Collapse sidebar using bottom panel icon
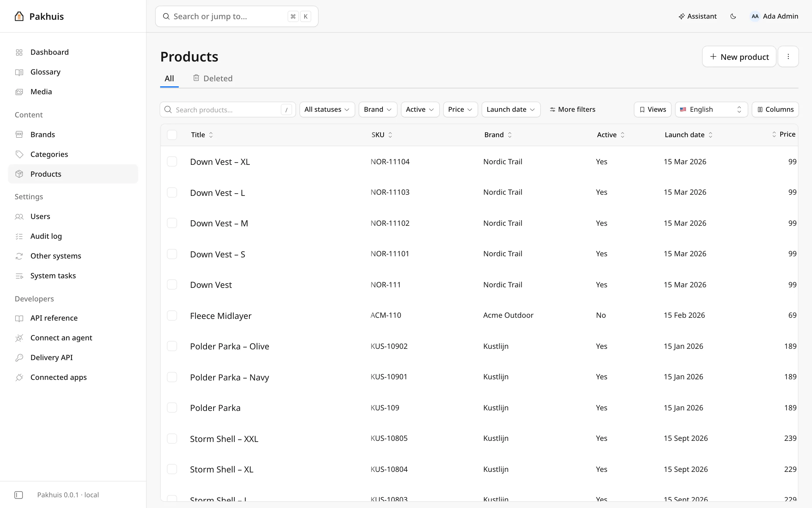 [x=19, y=495]
